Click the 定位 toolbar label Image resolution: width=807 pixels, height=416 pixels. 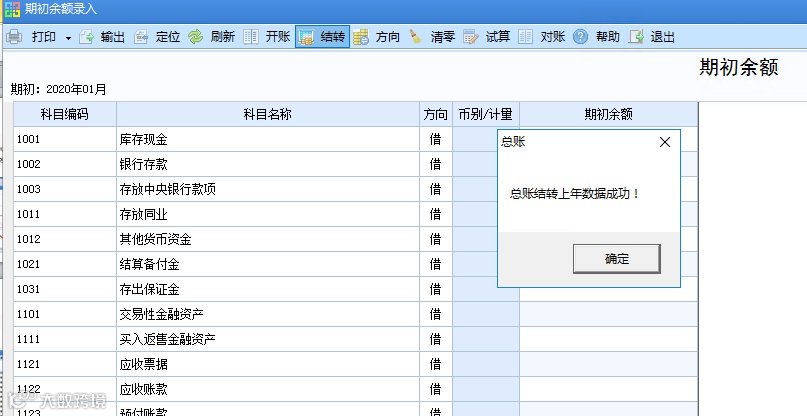coord(168,37)
